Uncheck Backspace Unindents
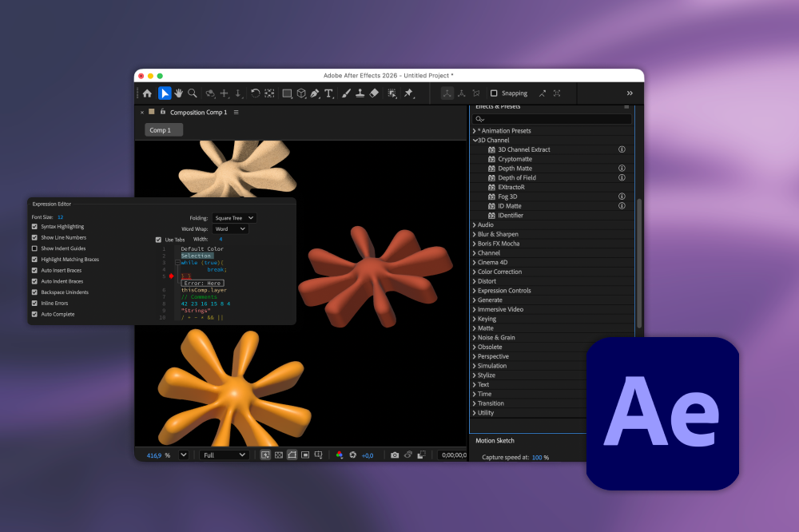 tap(34, 292)
